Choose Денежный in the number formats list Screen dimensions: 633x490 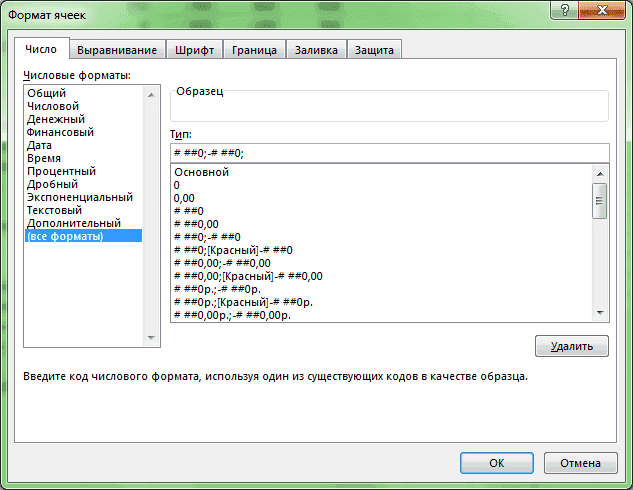coord(56,119)
